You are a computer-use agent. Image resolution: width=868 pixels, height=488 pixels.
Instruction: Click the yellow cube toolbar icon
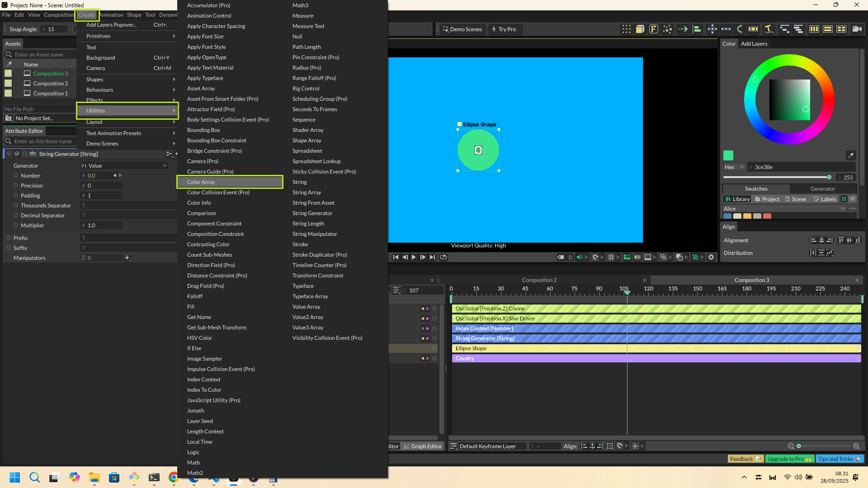640,29
